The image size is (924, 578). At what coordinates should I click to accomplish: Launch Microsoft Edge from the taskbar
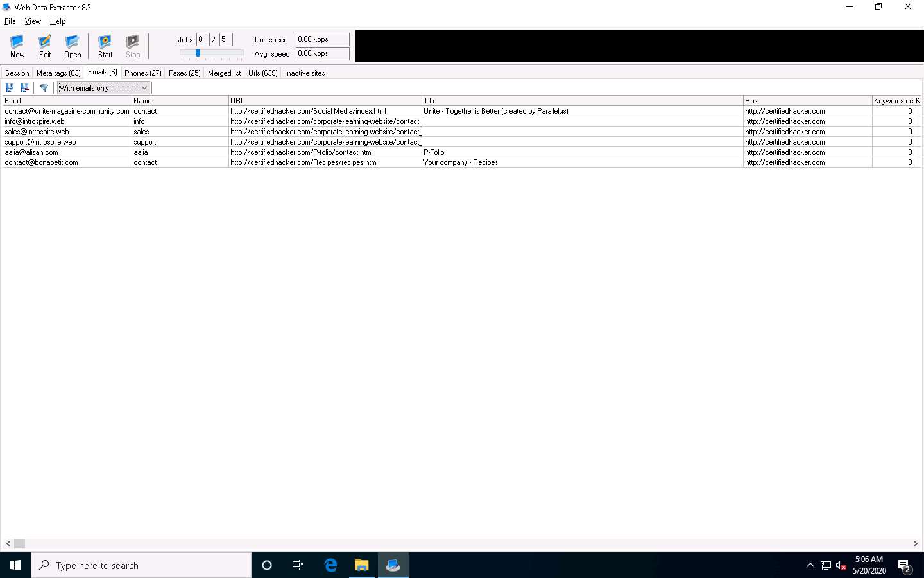coord(330,565)
